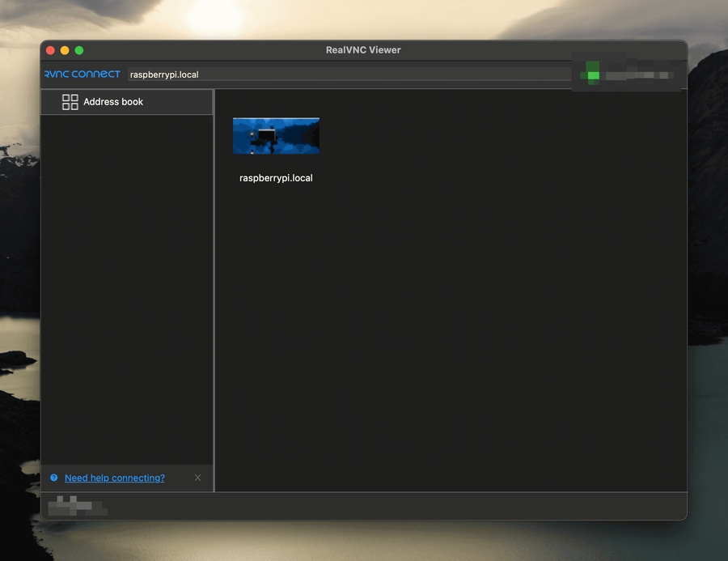Click blank area below Address book

point(126,283)
